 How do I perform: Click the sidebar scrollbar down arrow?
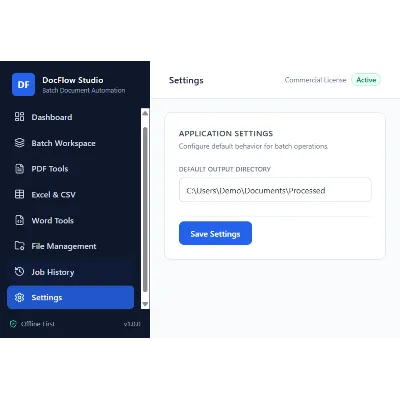pyautogui.click(x=145, y=304)
